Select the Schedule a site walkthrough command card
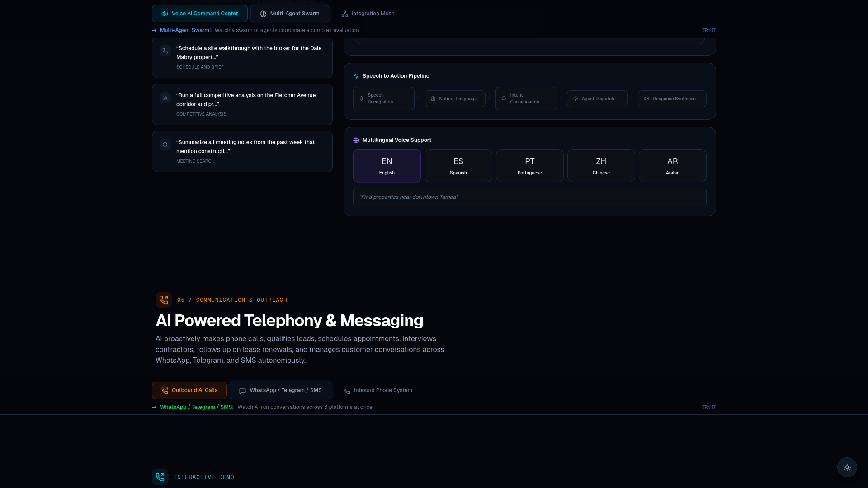 (242, 57)
